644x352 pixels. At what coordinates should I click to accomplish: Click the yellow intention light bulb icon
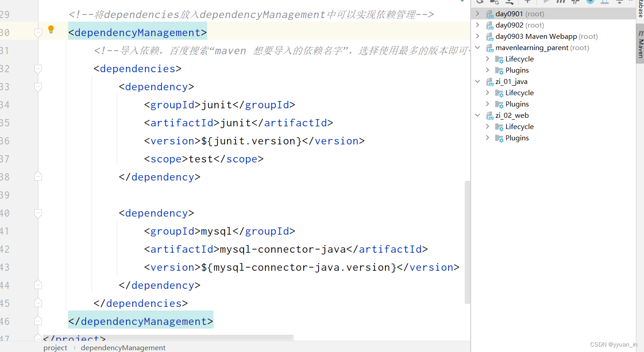(51, 30)
